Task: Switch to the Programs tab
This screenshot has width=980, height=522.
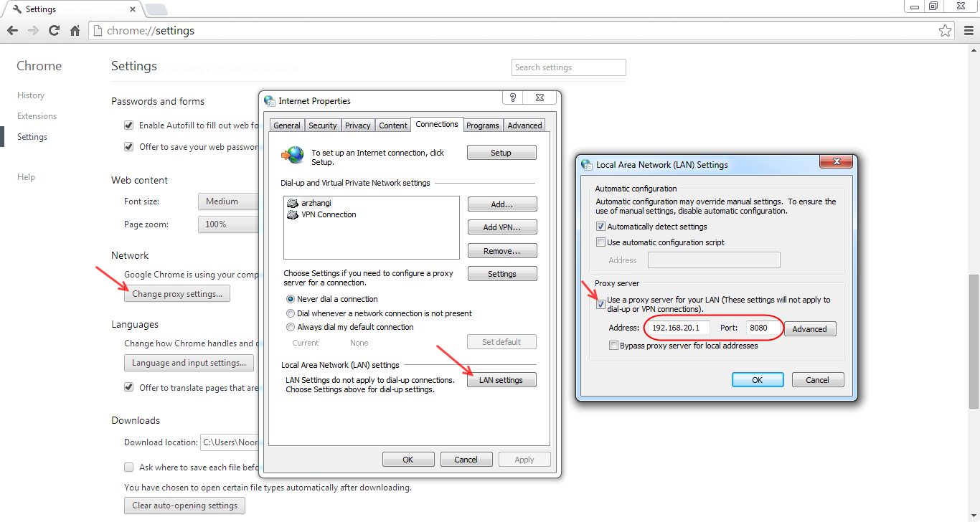Action: (x=483, y=125)
